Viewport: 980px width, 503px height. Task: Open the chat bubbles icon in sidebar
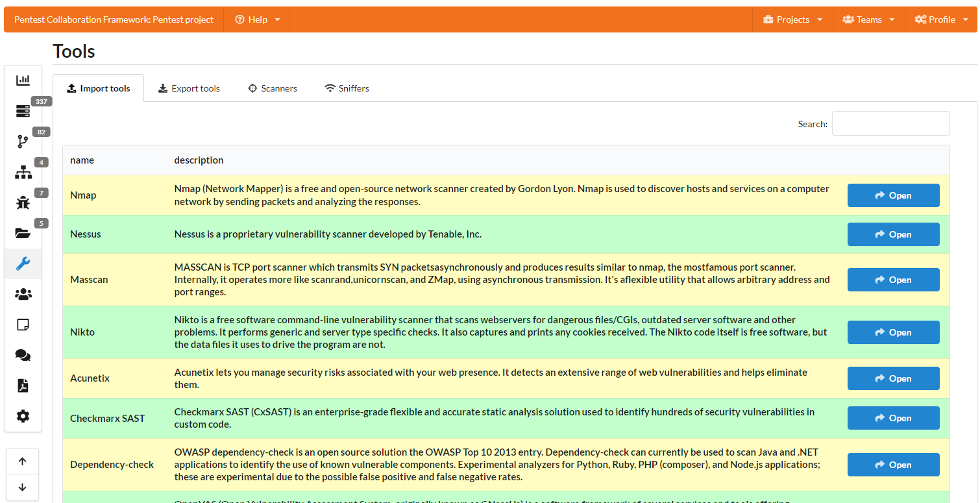(x=23, y=355)
